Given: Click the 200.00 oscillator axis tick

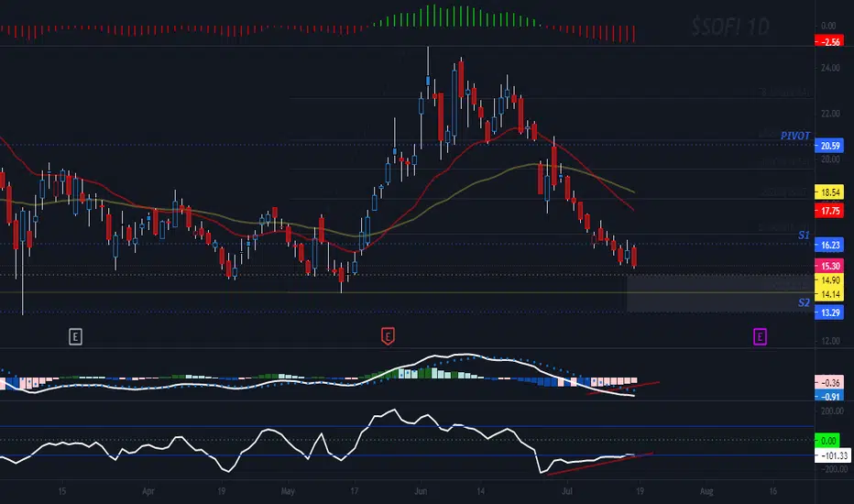Looking at the screenshot, I should pyautogui.click(x=832, y=411).
